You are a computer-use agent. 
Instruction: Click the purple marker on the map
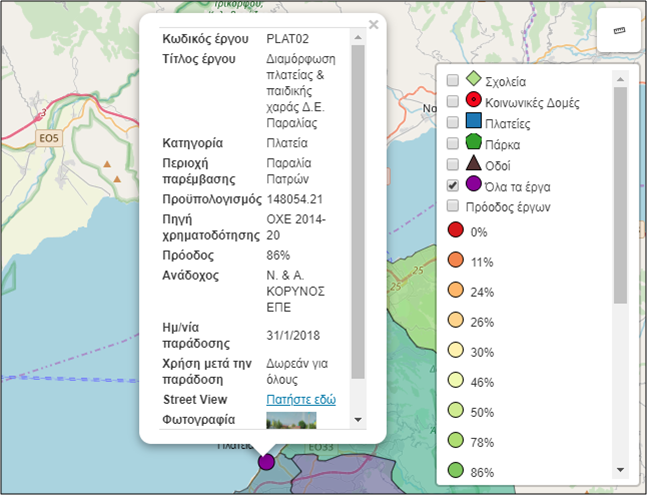266,461
